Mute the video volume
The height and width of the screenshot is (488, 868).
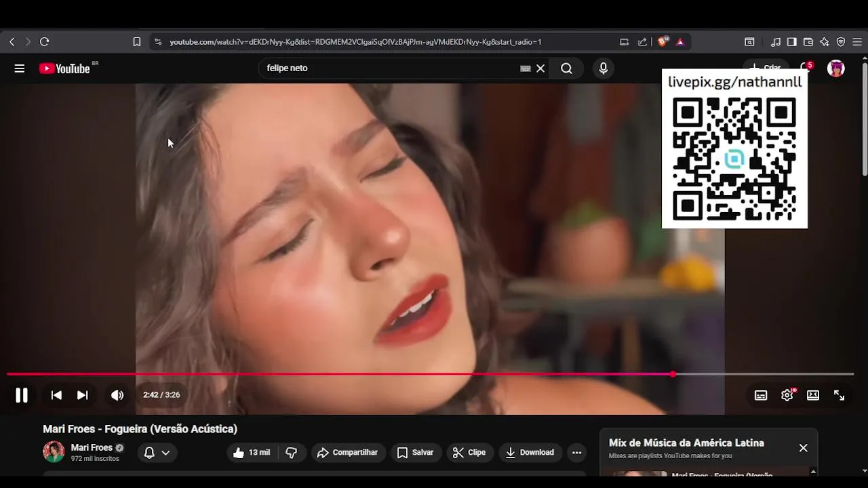[117, 395]
